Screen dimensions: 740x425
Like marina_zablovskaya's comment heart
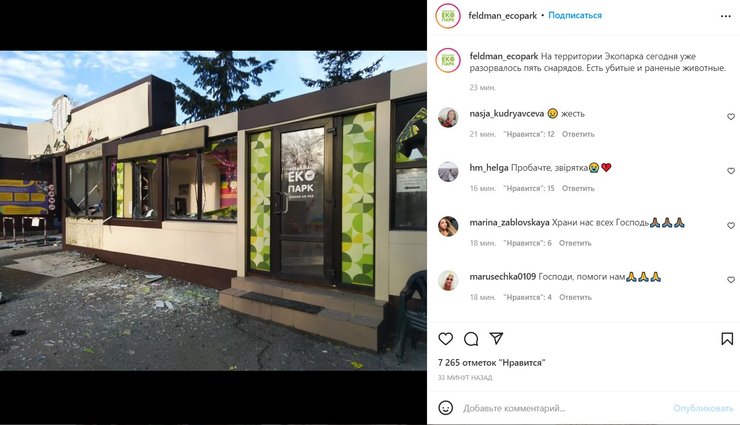[x=731, y=225]
